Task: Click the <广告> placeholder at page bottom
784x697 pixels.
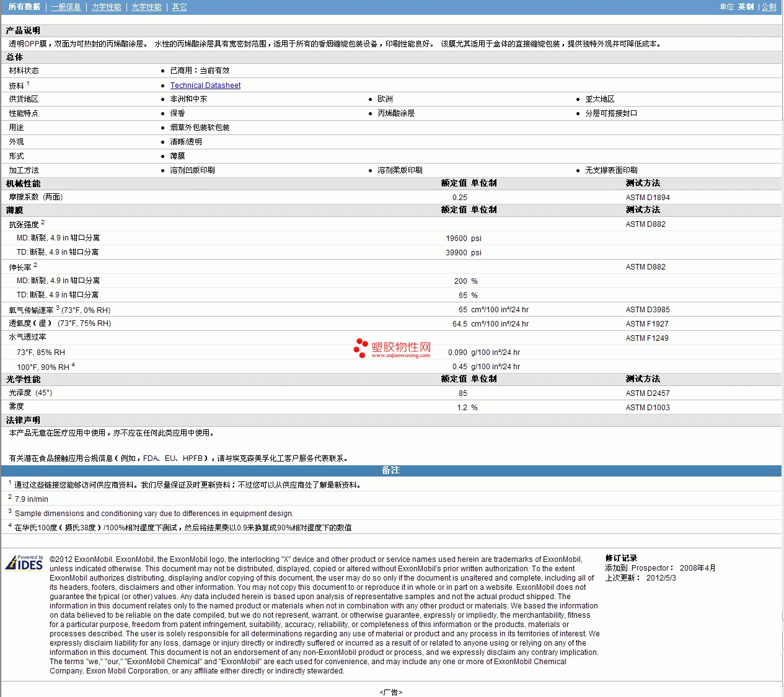Action: click(x=390, y=692)
